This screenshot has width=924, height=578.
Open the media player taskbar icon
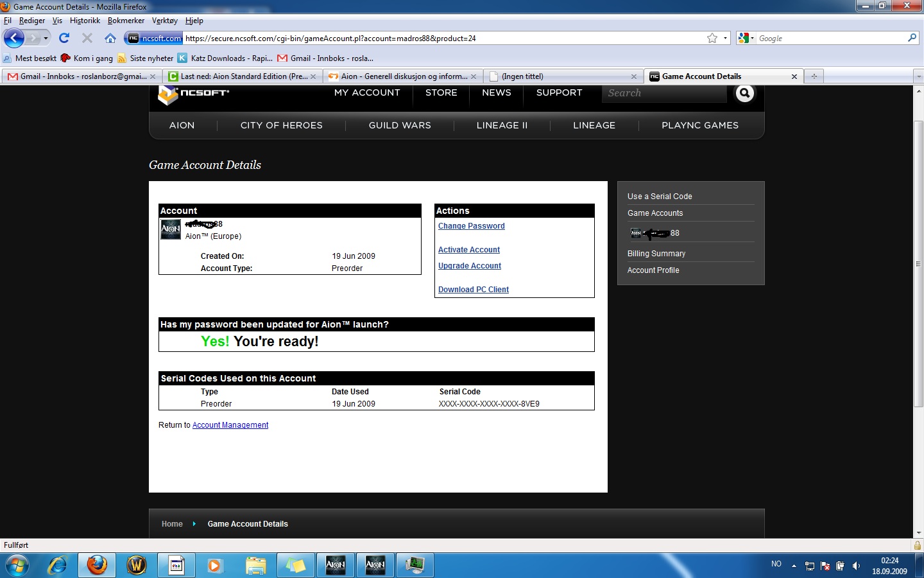coord(215,565)
